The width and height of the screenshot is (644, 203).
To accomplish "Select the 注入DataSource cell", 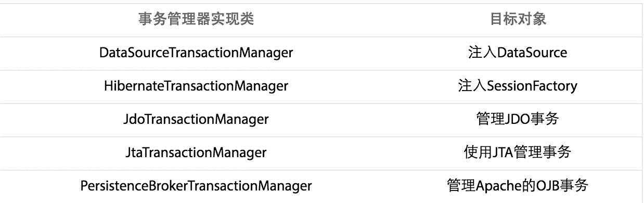I will [518, 53].
